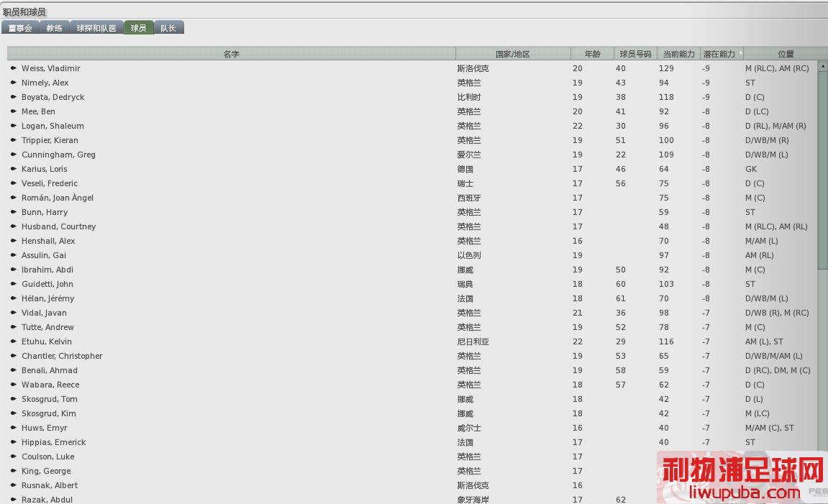Sort by 国家/地区 column header
The image size is (828, 504).
513,54
